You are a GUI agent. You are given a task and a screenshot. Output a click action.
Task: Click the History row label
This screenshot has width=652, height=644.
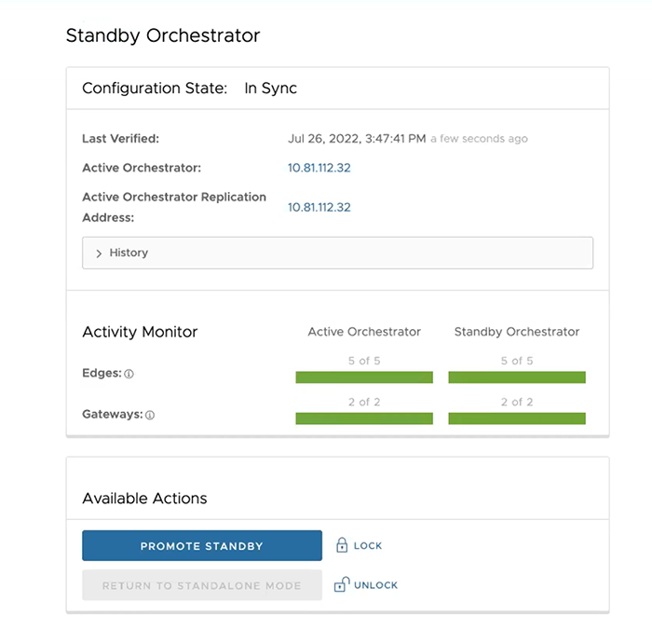tap(129, 253)
